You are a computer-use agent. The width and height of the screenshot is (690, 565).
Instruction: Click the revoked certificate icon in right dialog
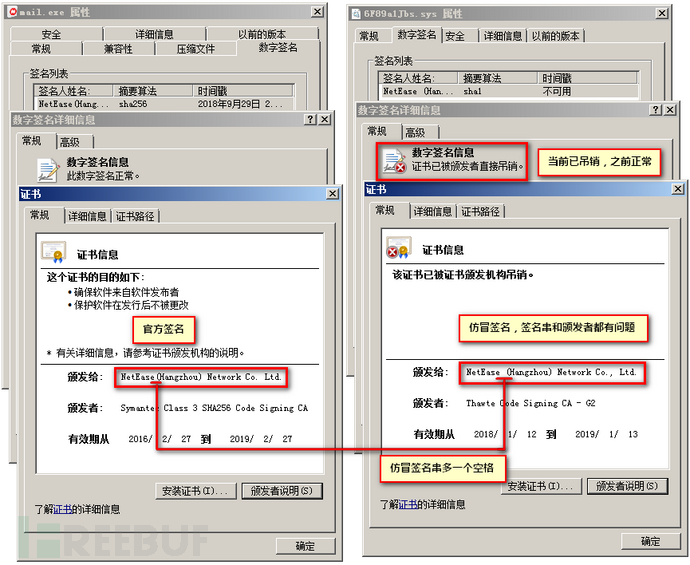[x=398, y=247]
